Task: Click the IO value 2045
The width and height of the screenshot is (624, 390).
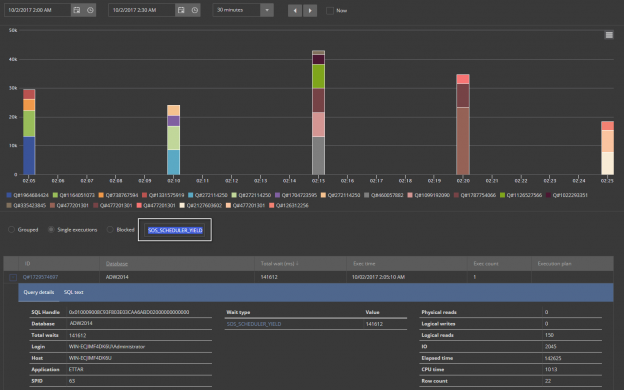Action: coord(550,347)
